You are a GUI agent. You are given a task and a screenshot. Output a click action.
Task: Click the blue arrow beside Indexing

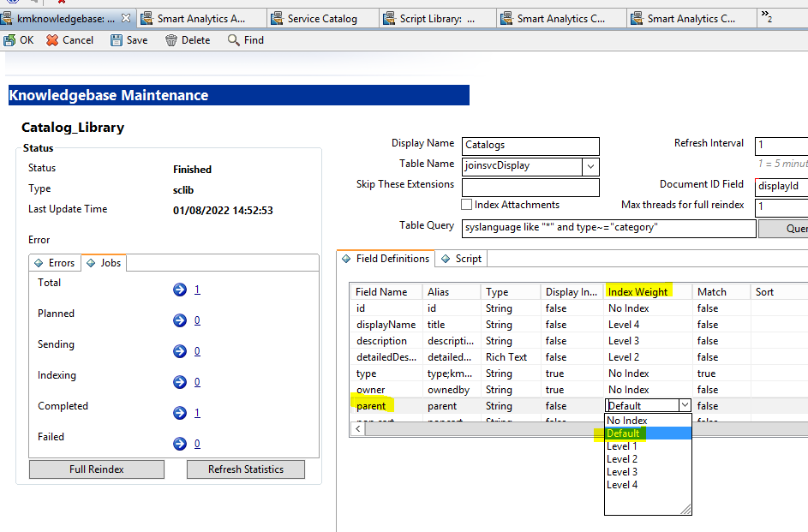coord(180,381)
